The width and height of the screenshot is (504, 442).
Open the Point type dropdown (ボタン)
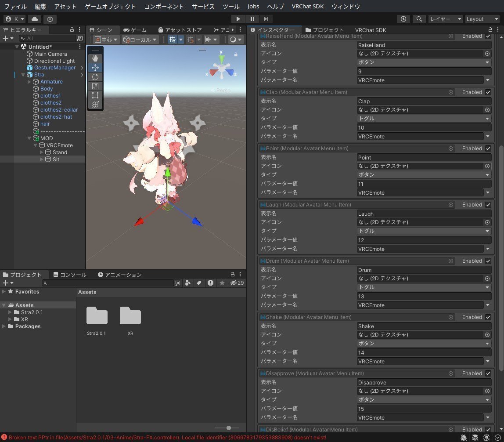tap(424, 175)
